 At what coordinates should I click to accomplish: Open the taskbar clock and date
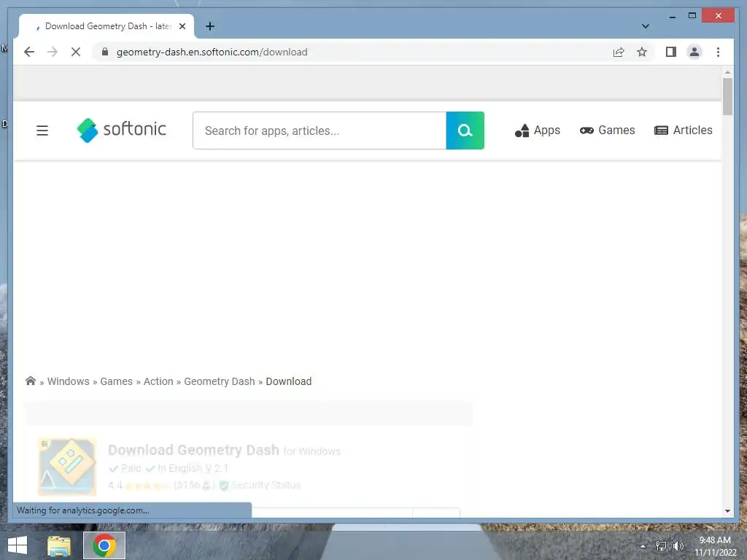point(715,546)
